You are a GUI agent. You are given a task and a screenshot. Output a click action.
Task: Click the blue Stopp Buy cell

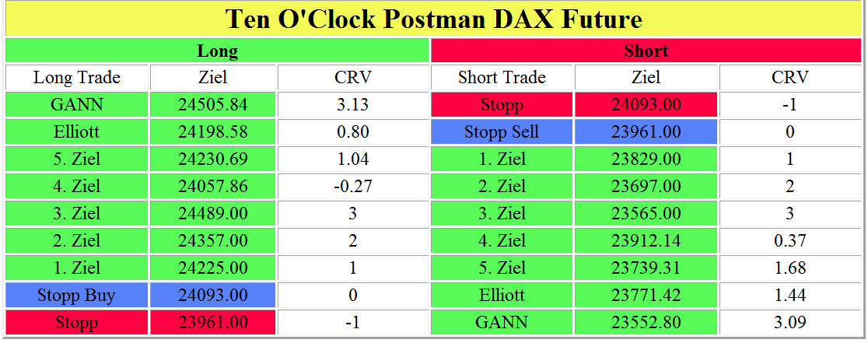(77, 296)
